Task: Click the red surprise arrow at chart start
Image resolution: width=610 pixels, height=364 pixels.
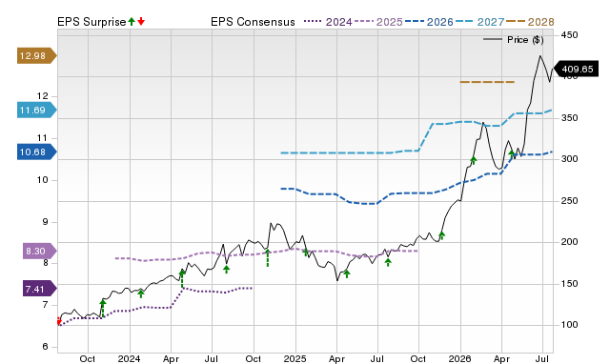Action: (x=59, y=321)
